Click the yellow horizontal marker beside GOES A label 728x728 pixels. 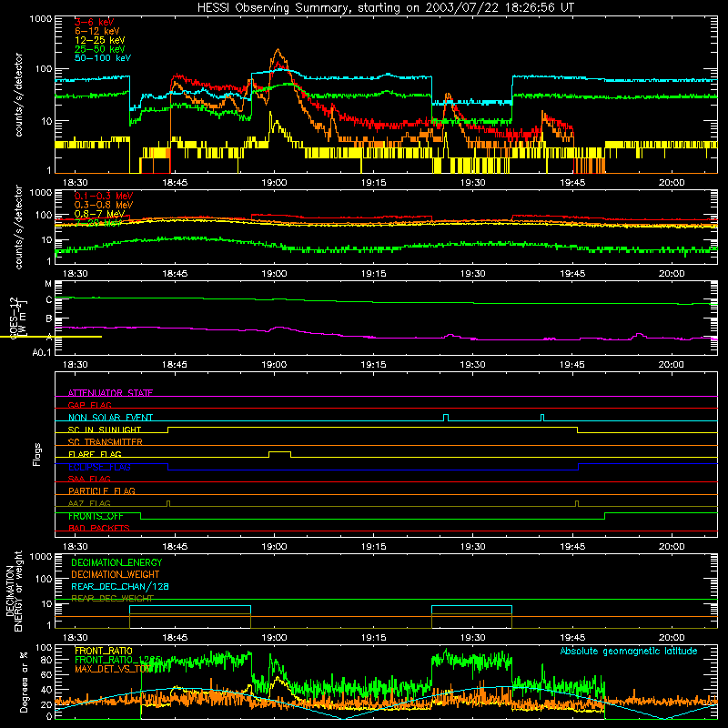click(x=51, y=337)
